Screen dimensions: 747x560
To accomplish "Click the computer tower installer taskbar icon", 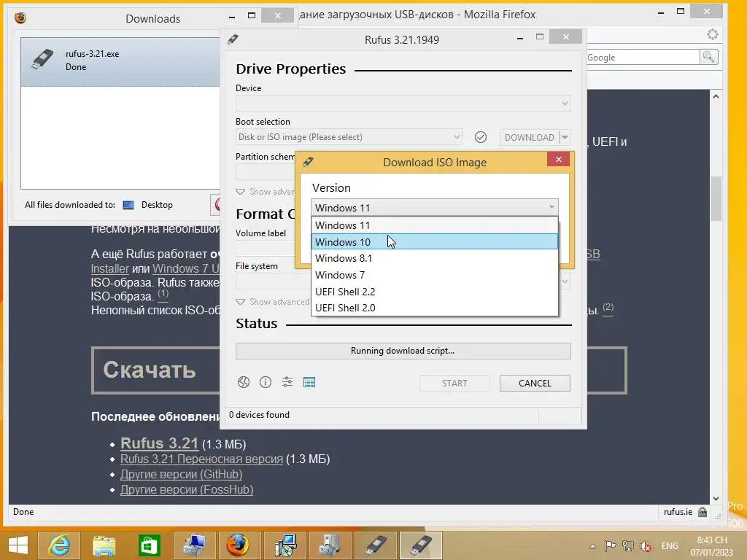I will pos(330,545).
